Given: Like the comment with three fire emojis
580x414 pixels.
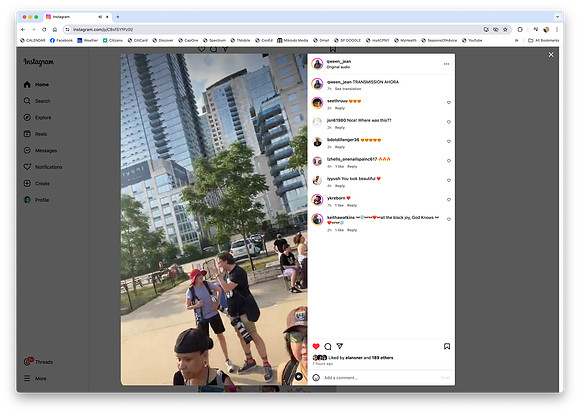Looking at the screenshot, I should tap(449, 161).
